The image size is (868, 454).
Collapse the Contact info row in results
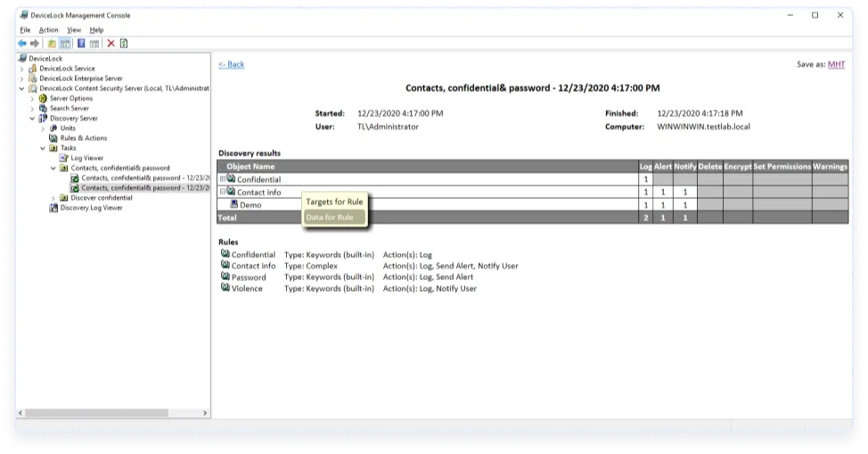[x=223, y=192]
